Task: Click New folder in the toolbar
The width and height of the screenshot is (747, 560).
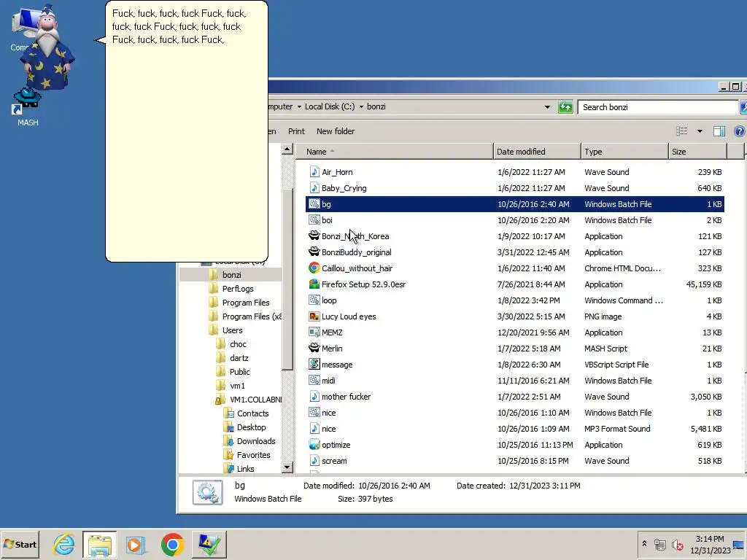Action: pyautogui.click(x=336, y=131)
